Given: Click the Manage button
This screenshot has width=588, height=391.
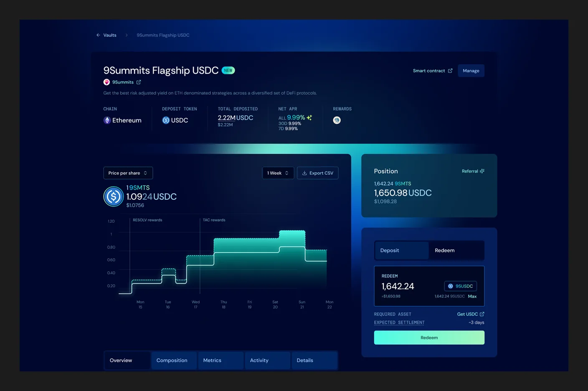Looking at the screenshot, I should click(471, 71).
